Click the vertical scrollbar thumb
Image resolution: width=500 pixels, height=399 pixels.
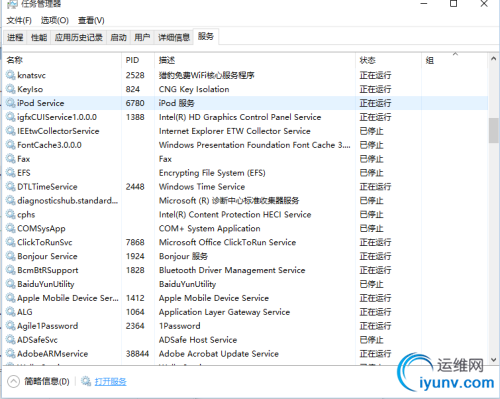[x=494, y=130]
